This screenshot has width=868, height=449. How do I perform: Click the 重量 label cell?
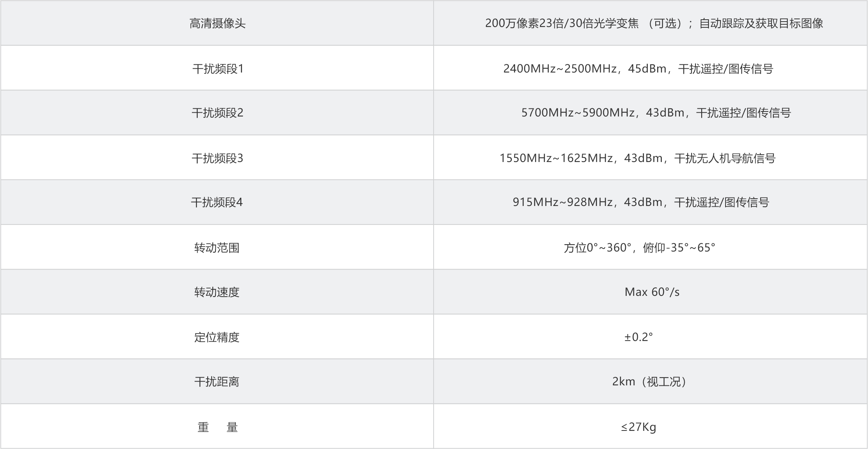point(217,427)
